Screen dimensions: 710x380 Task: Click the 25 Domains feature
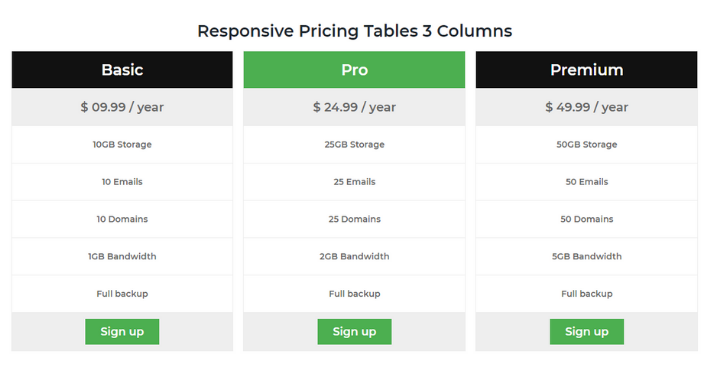tap(354, 219)
